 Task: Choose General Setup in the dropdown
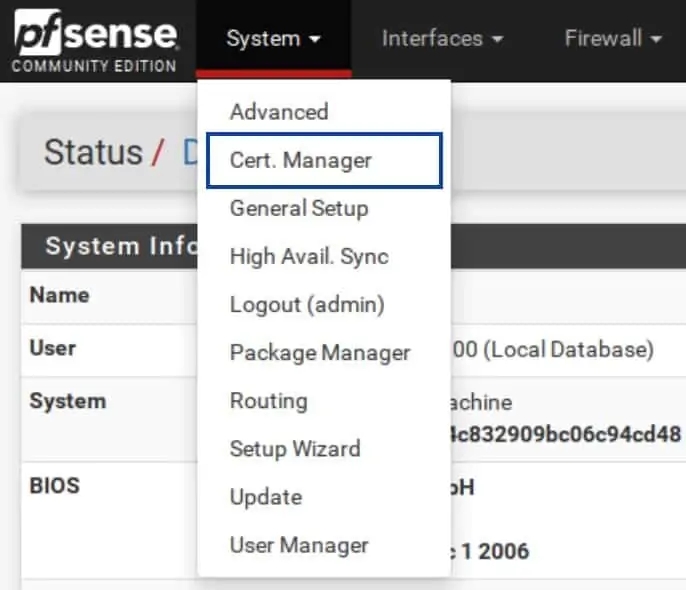299,208
